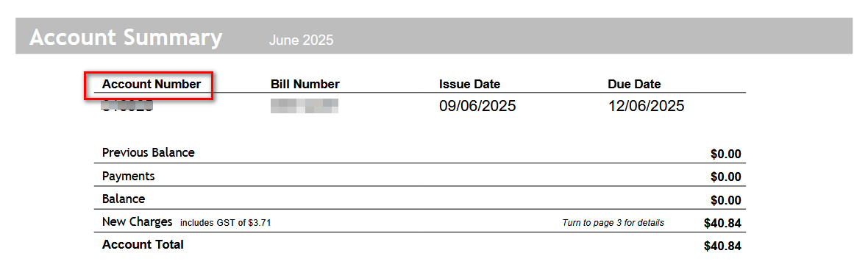Select the June 2025 period label

[x=301, y=40]
